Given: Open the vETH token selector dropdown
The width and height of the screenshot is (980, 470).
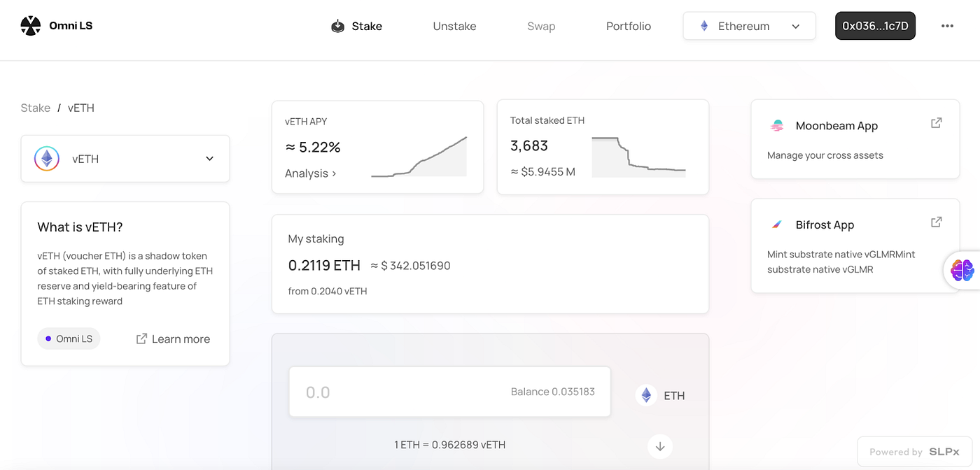Looking at the screenshot, I should (x=125, y=159).
